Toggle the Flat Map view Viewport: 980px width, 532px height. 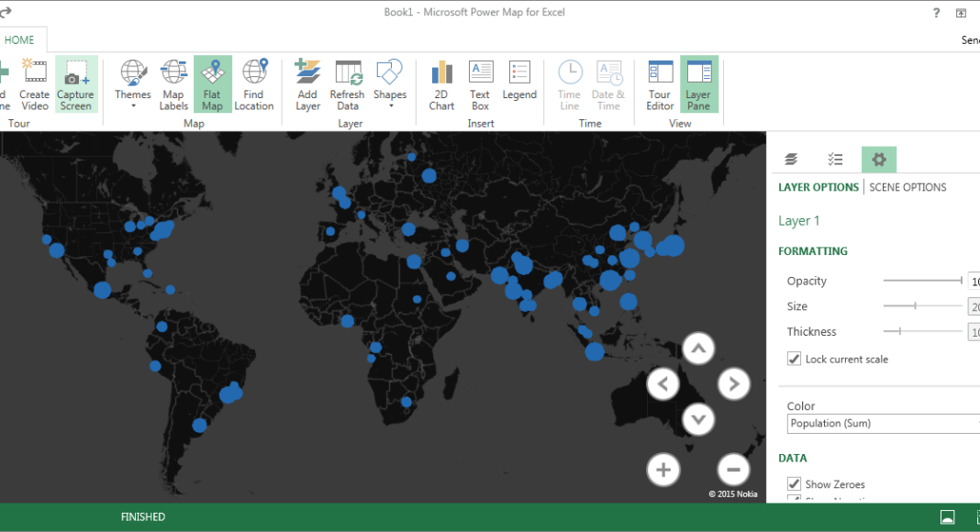coord(213,85)
